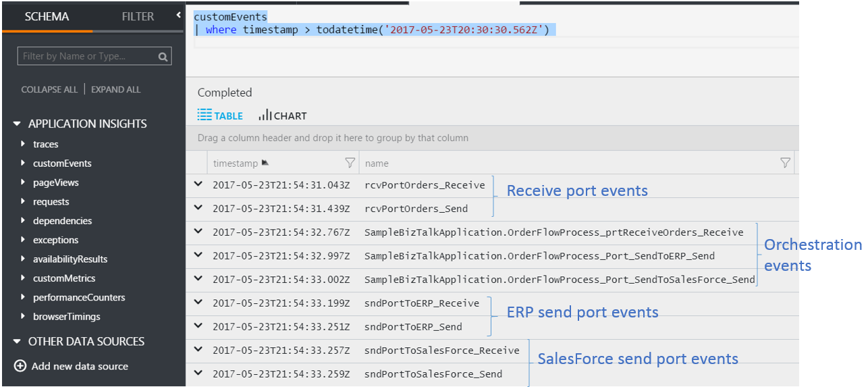868x387 pixels.
Task: Click COLLAPSE ALL link
Action: point(49,89)
